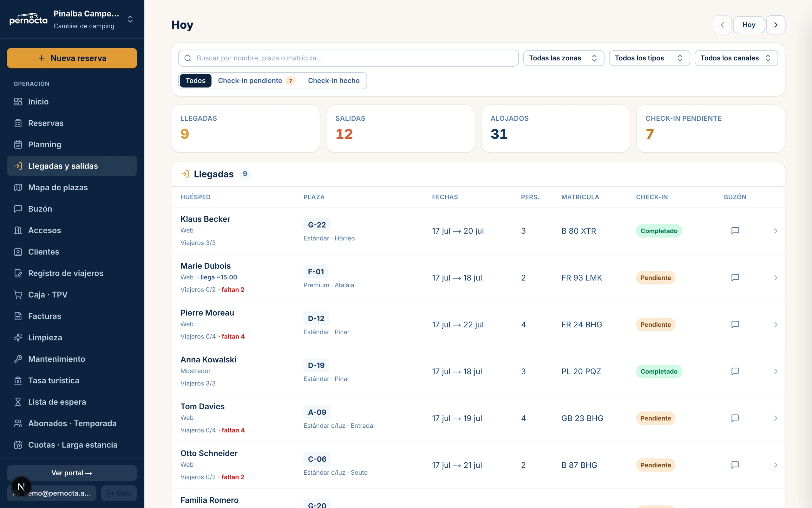Click the Otto Schneider guest name

209,453
